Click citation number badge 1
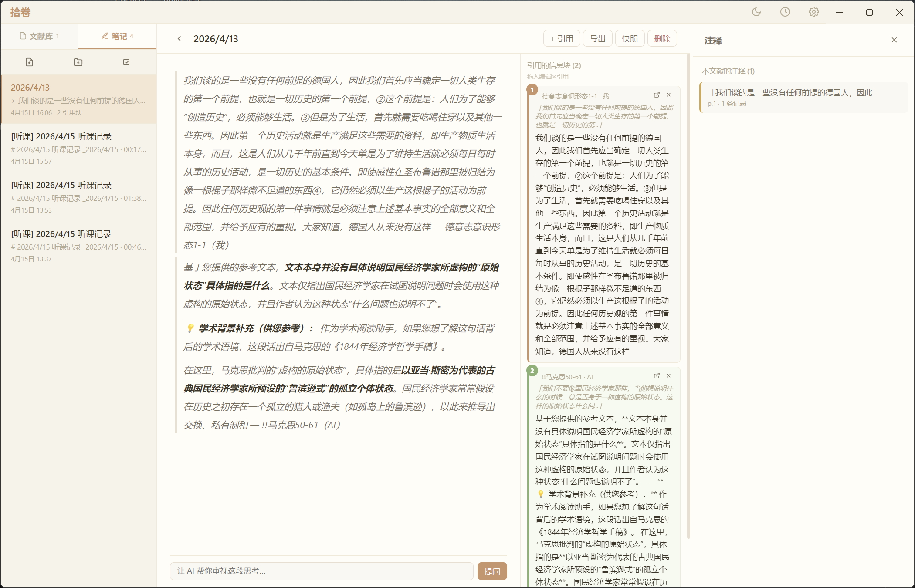The width and height of the screenshot is (915, 588). [x=532, y=90]
